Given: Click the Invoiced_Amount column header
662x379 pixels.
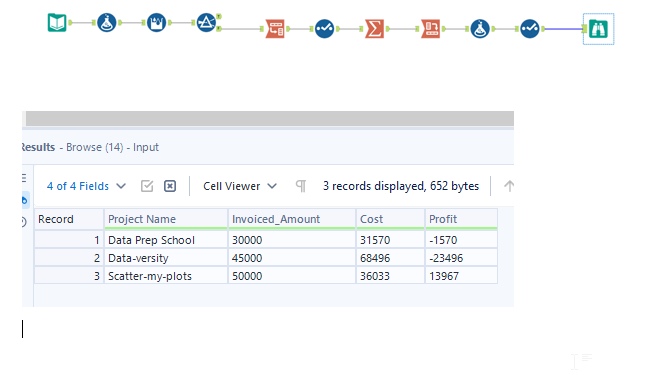Looking at the screenshot, I should pos(292,219).
